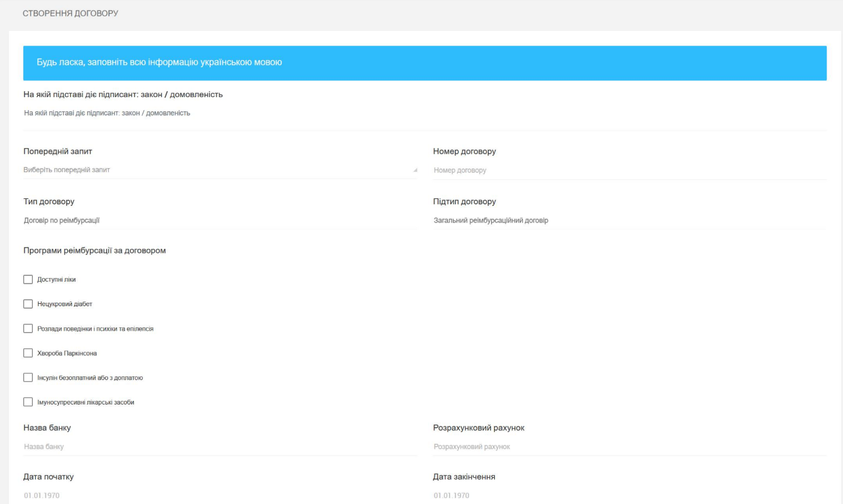This screenshot has width=843, height=504.
Task: Focus the Назва банку input field
Action: pyautogui.click(x=220, y=447)
